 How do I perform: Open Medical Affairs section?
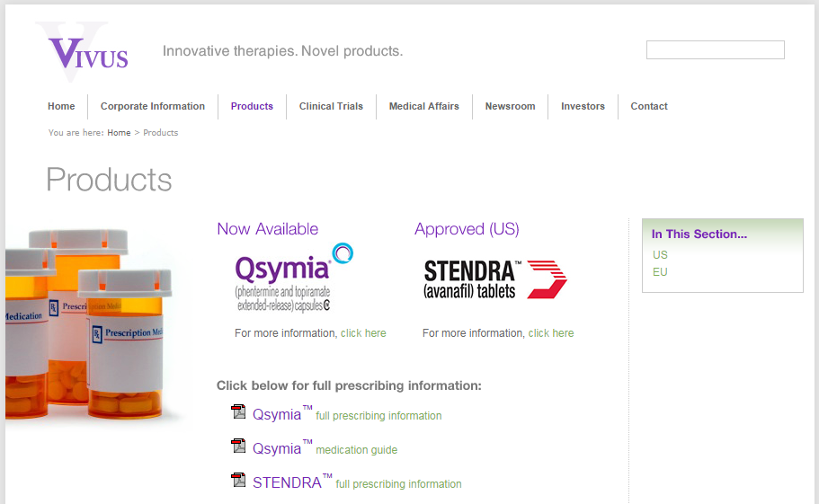(424, 106)
